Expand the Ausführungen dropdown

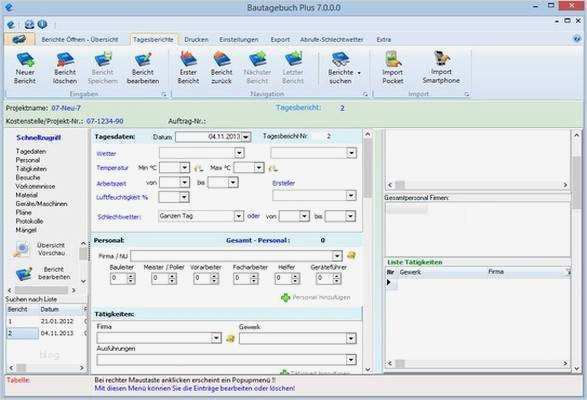point(351,360)
